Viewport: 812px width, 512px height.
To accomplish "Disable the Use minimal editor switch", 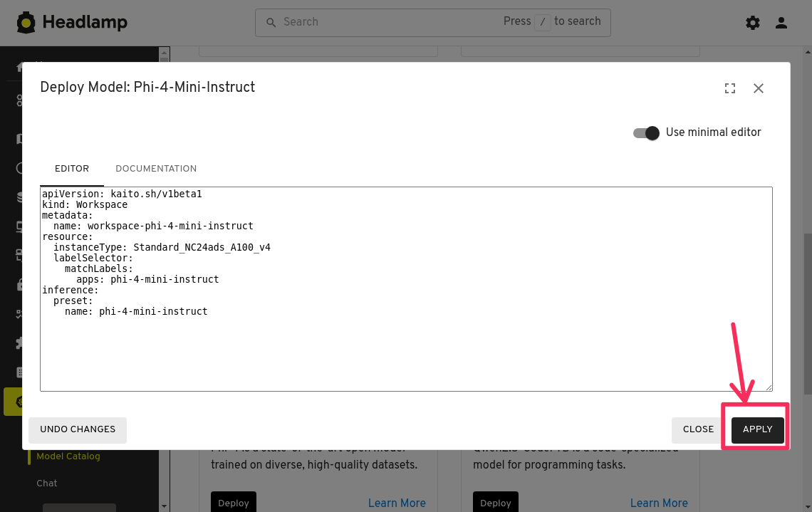I will [x=647, y=133].
